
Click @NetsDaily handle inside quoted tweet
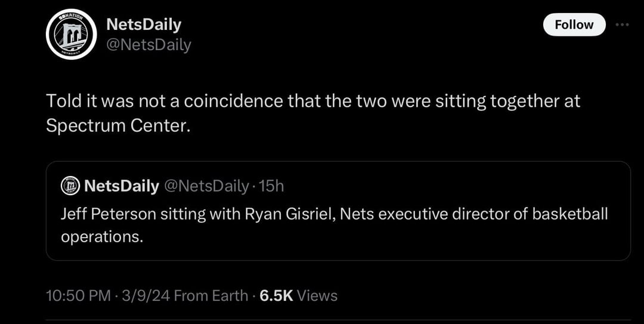tap(205, 186)
